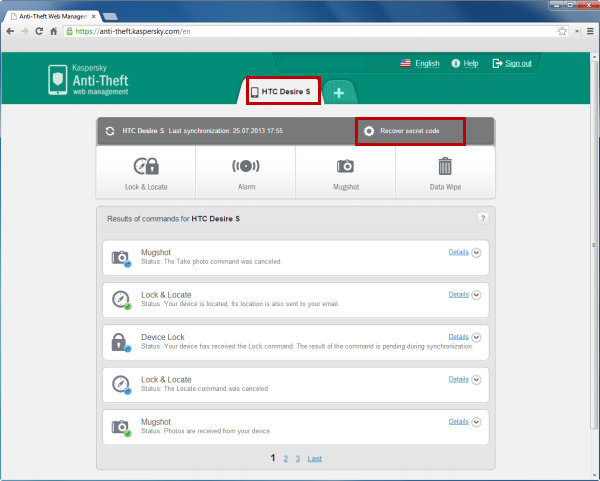
Task: Open Details for Photos received Mugshot
Action: click(458, 422)
